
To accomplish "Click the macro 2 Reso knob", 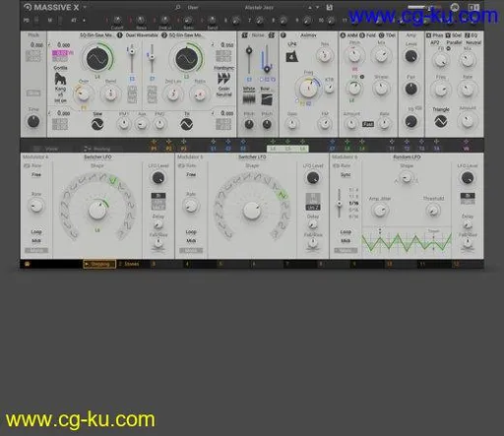I will [x=141, y=20].
